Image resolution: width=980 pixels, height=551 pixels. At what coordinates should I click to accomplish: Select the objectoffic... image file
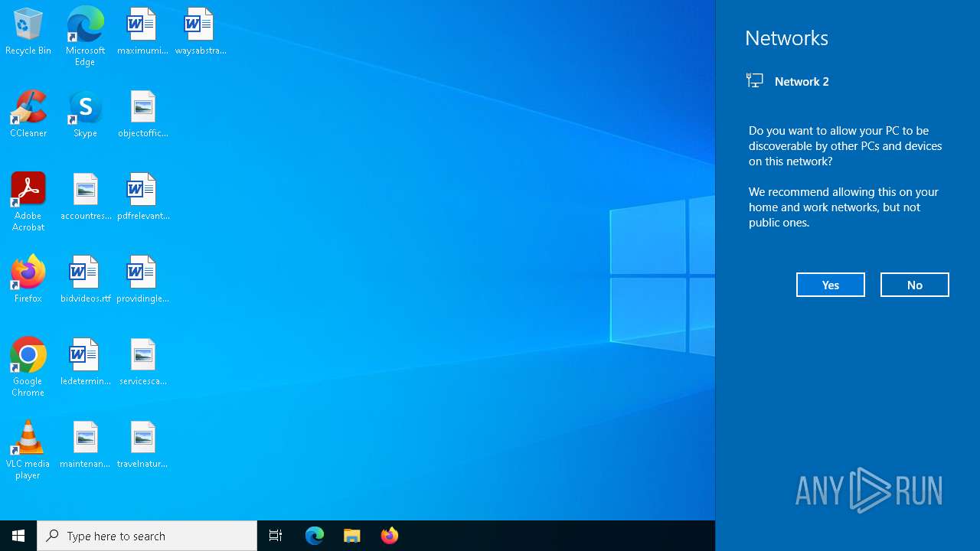[142, 114]
